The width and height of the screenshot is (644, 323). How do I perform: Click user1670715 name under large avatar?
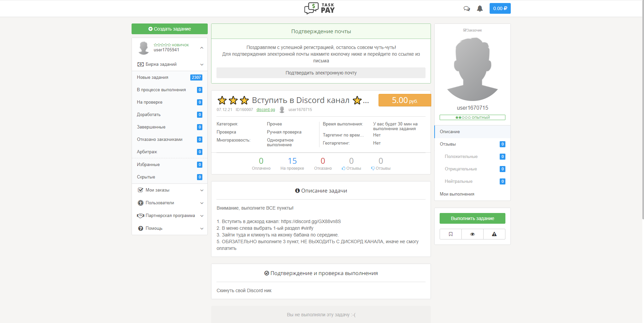point(473,108)
